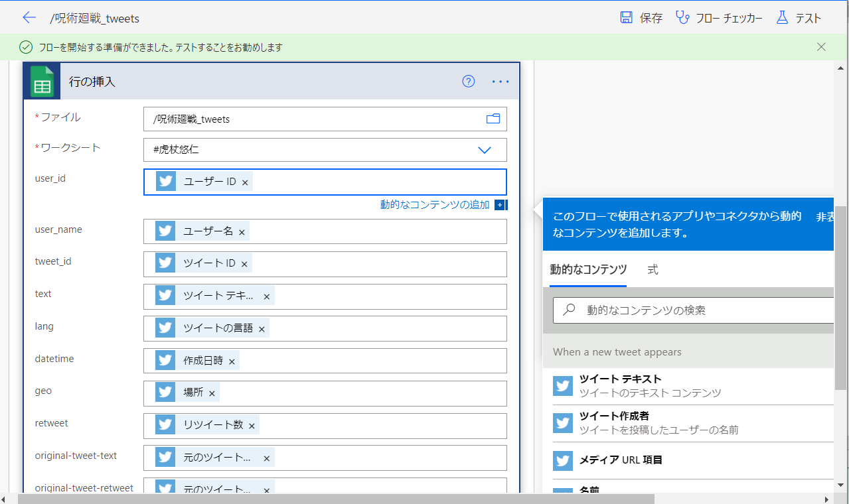
Task: Remove the ツイートの言語 token
Action: (x=262, y=329)
